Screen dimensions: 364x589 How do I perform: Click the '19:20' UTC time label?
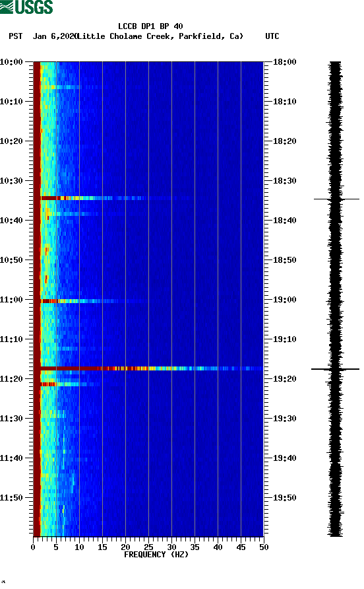(284, 378)
